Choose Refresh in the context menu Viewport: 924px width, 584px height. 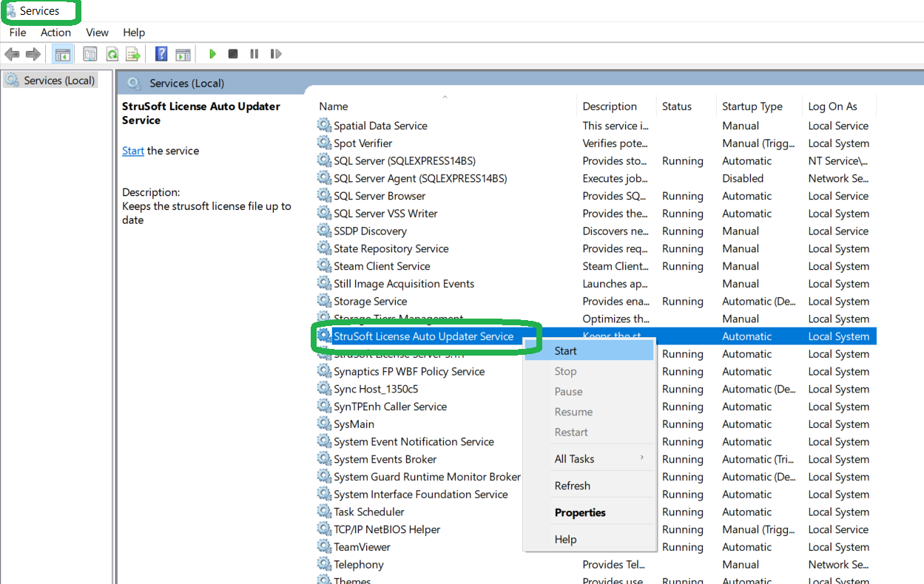click(589, 486)
